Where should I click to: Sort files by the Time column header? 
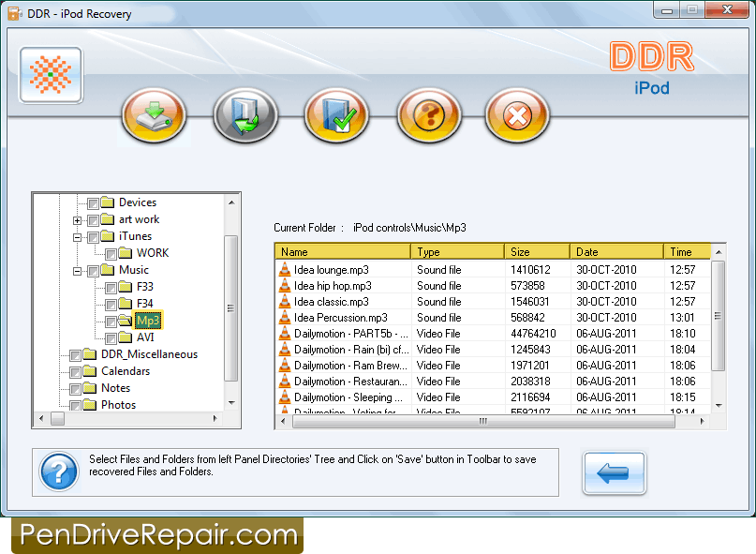pyautogui.click(x=688, y=252)
